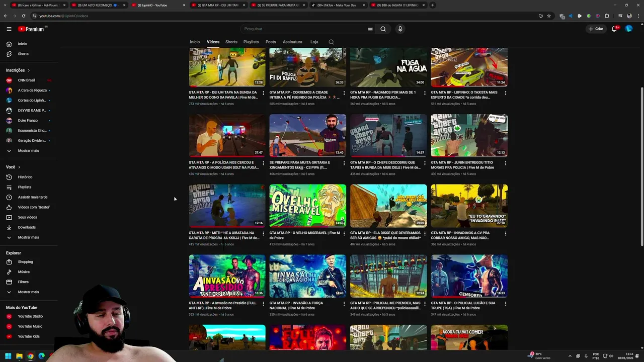Show hidden system tray icons
The image size is (644, 362).
pos(570,356)
